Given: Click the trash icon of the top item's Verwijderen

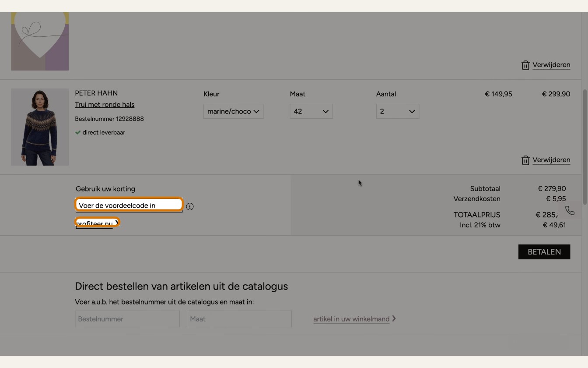Looking at the screenshot, I should (525, 65).
